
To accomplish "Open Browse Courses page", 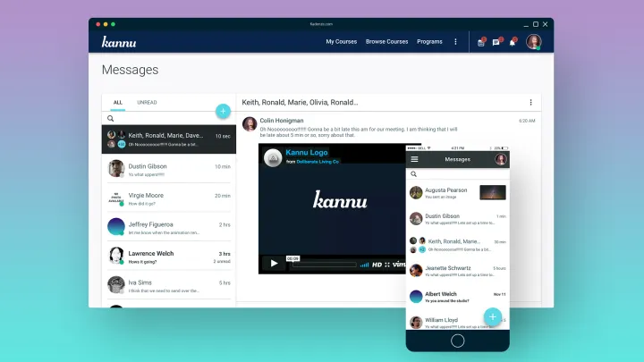I will tap(386, 42).
